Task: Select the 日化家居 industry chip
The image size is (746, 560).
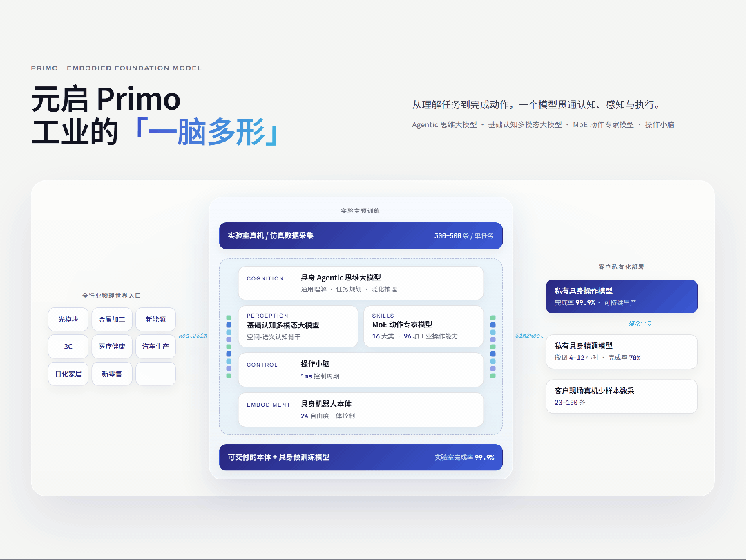Action: pyautogui.click(x=68, y=374)
